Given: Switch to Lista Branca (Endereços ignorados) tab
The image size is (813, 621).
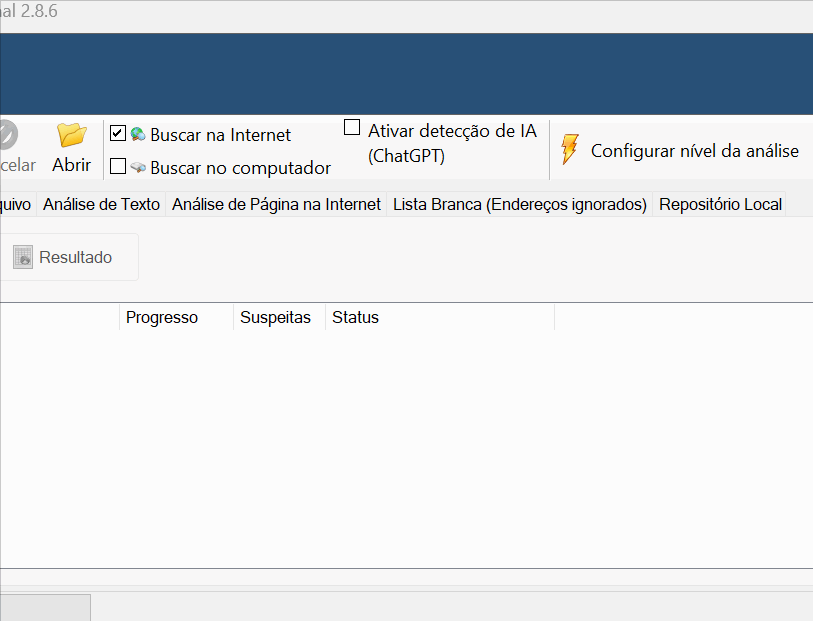Looking at the screenshot, I should tap(519, 204).
